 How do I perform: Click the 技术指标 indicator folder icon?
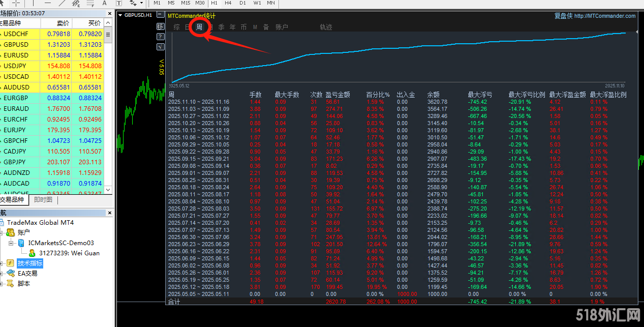10,263
